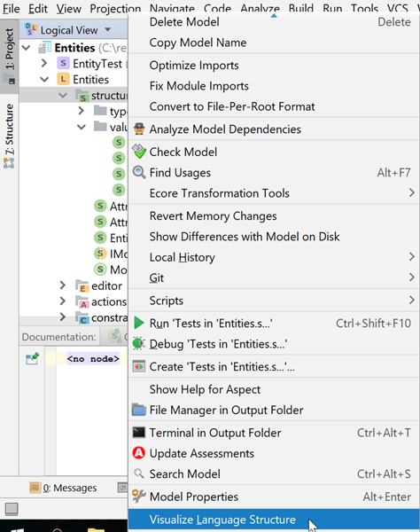Screen dimensions: 420x532
Task: Expand the editor aspect node
Action: click(63, 286)
